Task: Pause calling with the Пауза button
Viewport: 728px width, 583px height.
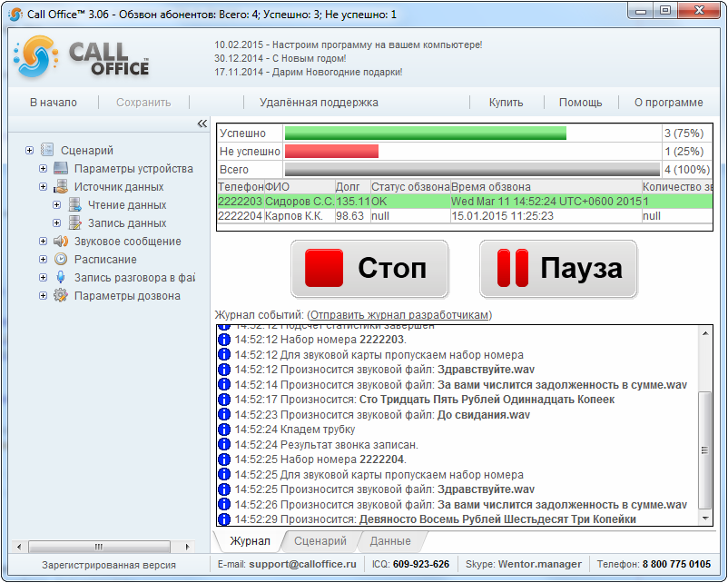Action: tap(558, 269)
